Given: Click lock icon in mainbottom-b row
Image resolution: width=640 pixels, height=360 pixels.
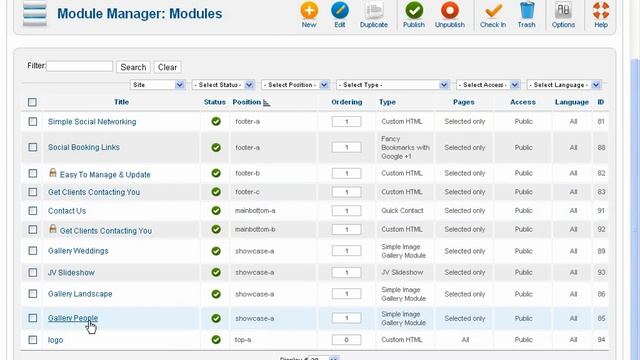Looking at the screenshot, I should (x=53, y=229).
